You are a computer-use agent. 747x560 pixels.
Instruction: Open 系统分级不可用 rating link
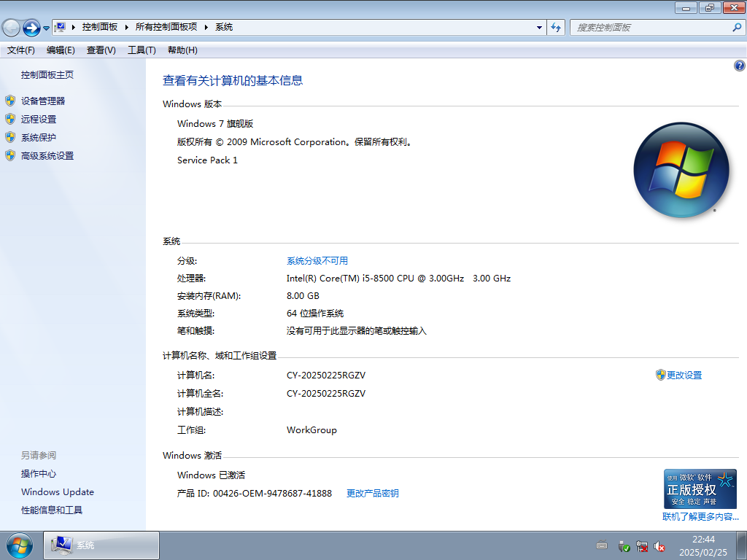tap(317, 260)
